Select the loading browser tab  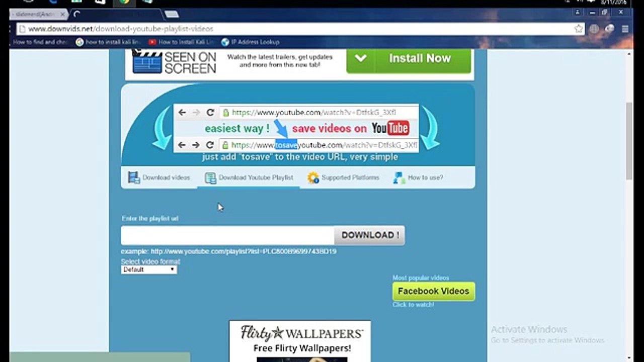pos(116,14)
